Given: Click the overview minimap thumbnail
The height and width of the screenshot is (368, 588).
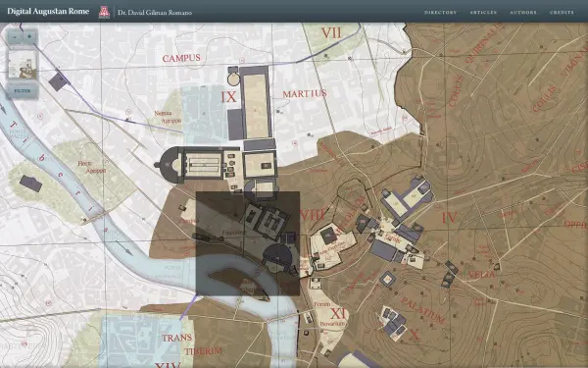Looking at the screenshot, I should 23,64.
